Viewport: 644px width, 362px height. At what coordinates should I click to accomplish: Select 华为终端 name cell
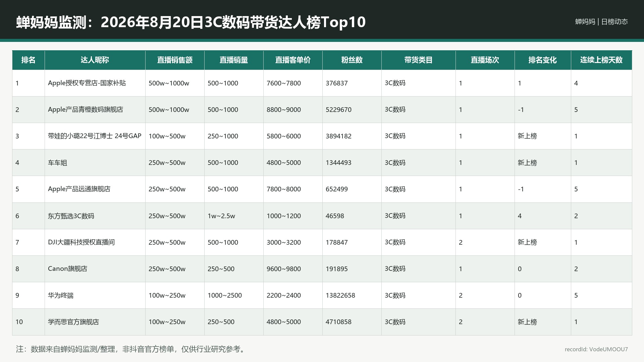[x=95, y=295]
